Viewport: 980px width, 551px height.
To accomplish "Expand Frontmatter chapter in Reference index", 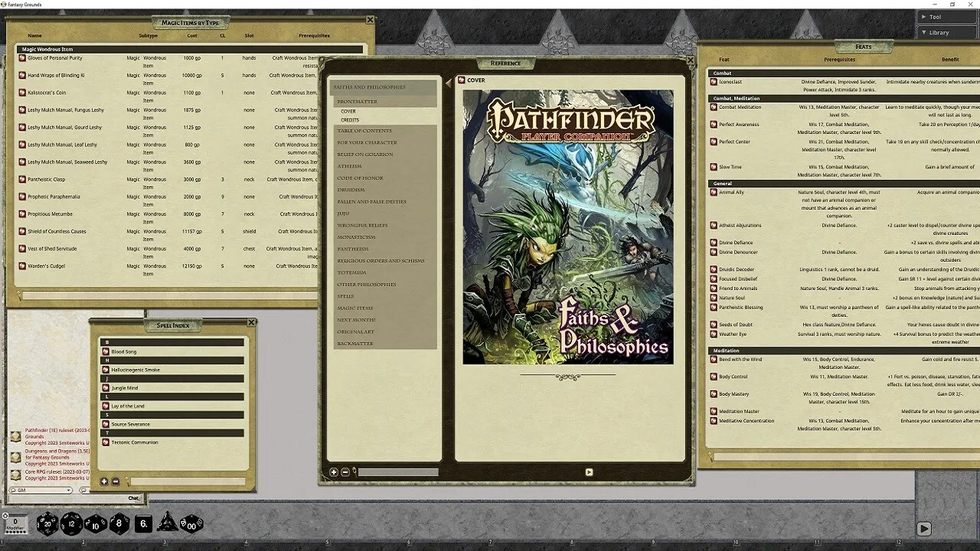I will click(358, 101).
